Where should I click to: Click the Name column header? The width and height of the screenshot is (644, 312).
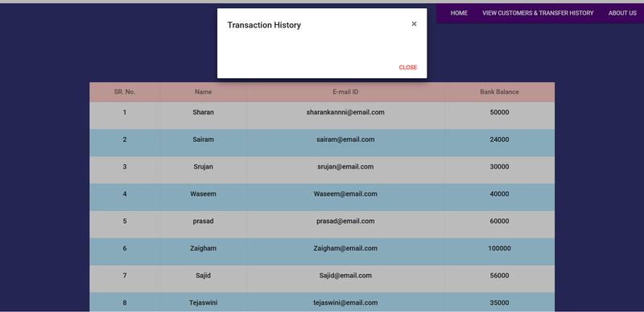pos(204,92)
